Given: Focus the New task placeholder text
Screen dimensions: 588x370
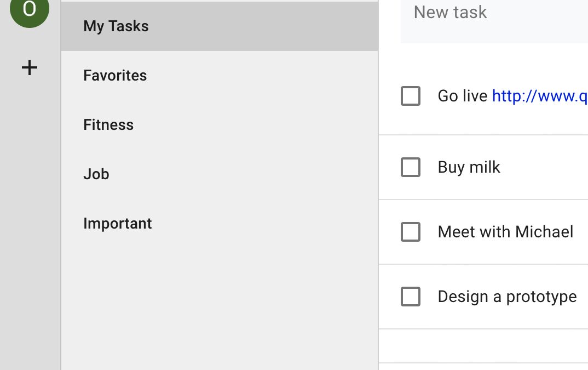Looking at the screenshot, I should coord(450,12).
